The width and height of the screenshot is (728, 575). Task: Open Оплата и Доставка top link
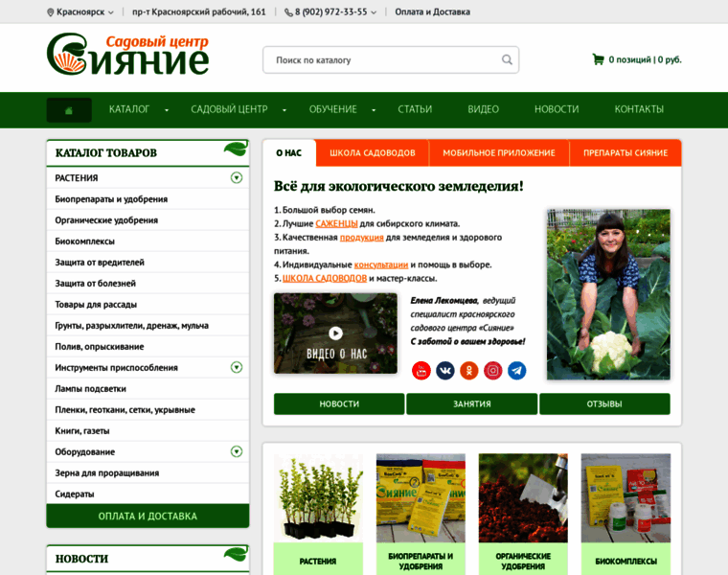[x=432, y=12]
